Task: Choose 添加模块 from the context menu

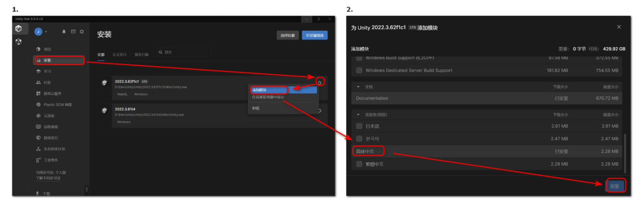Action: [x=283, y=90]
